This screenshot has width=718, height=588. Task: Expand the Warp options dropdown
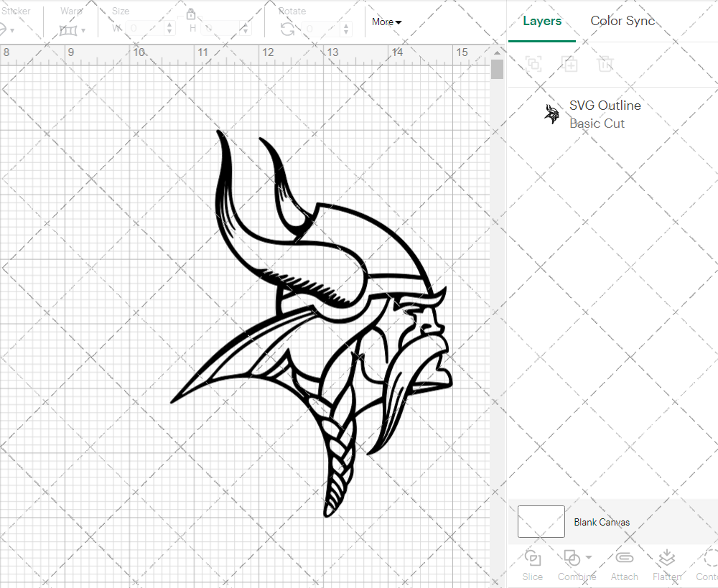click(x=83, y=31)
